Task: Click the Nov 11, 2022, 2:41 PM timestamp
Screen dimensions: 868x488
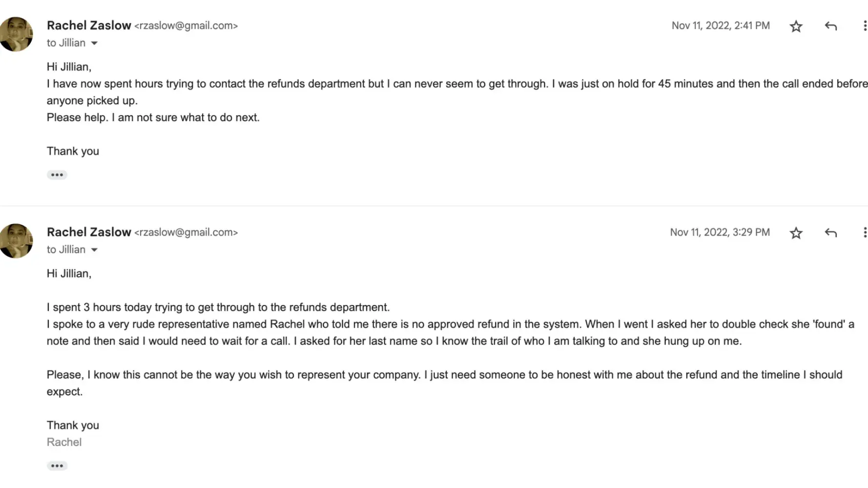Action: click(720, 26)
